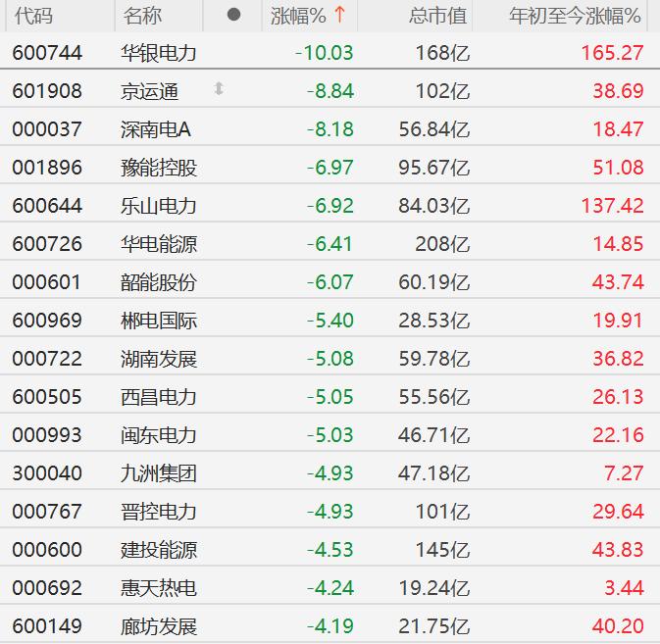
Task: Sort by 代码 column header
Action: (33, 16)
